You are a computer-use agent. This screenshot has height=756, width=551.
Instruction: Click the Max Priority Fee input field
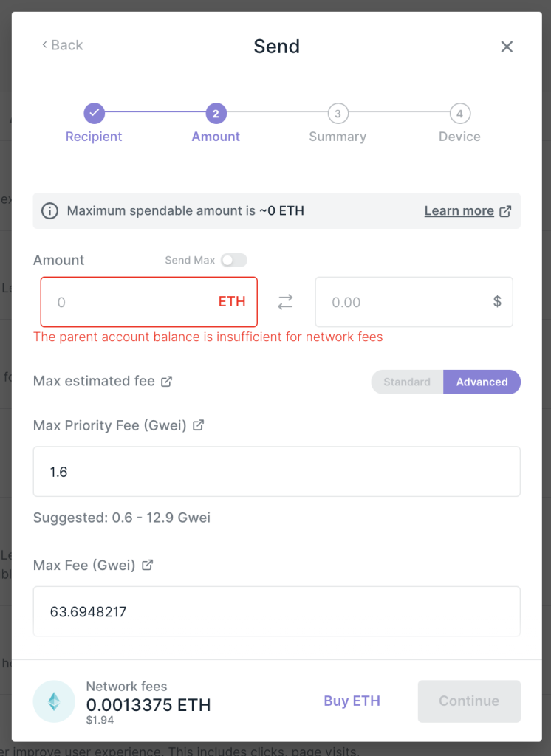pyautogui.click(x=276, y=472)
